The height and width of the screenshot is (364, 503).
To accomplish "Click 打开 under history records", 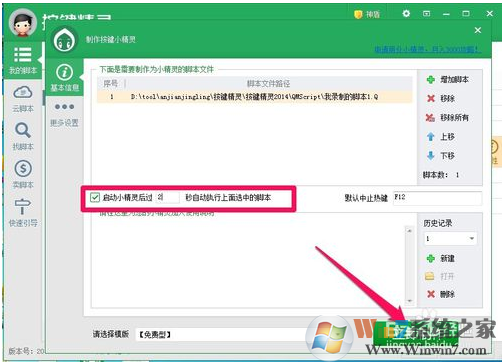I will (440, 276).
